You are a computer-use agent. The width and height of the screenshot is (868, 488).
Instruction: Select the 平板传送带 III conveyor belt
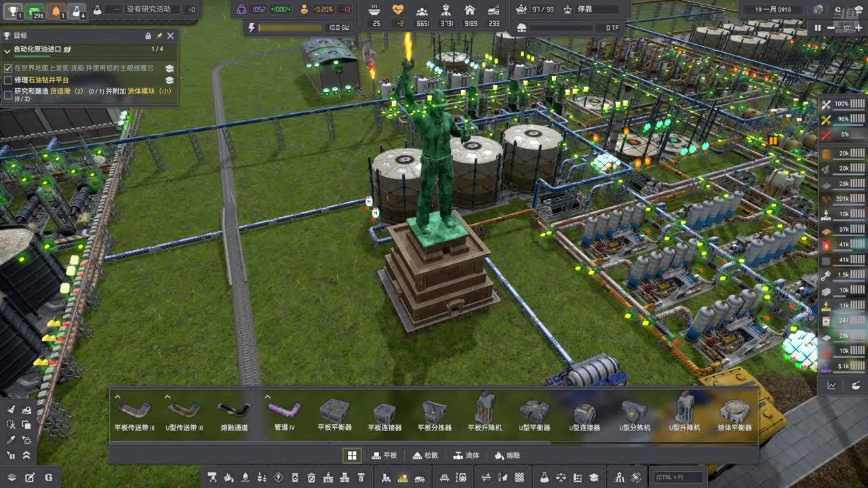[134, 413]
